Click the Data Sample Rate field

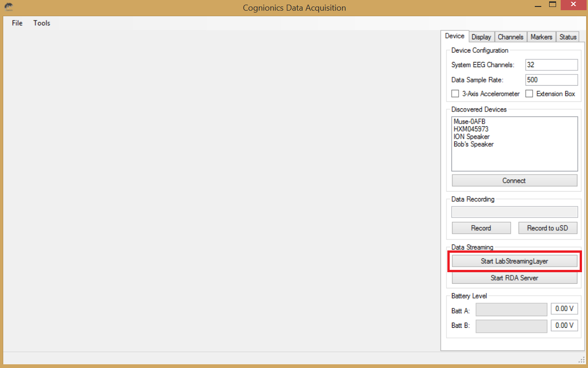pyautogui.click(x=552, y=80)
